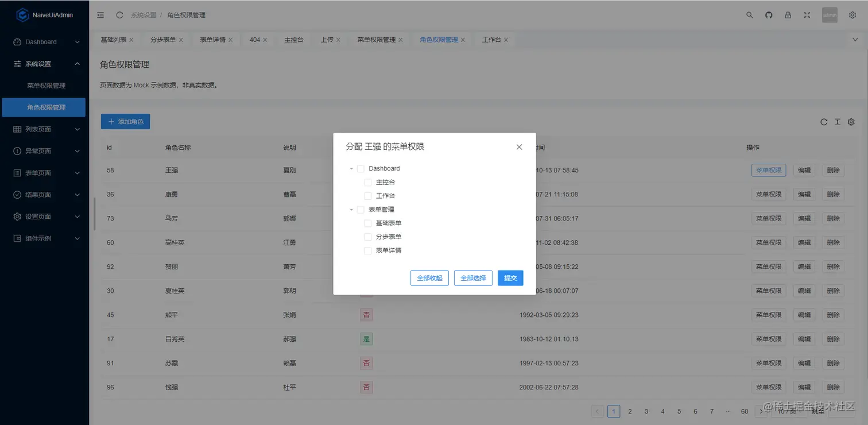Check the Dashboard permission checkbox
Viewport: 868px width, 425px height.
tap(361, 168)
